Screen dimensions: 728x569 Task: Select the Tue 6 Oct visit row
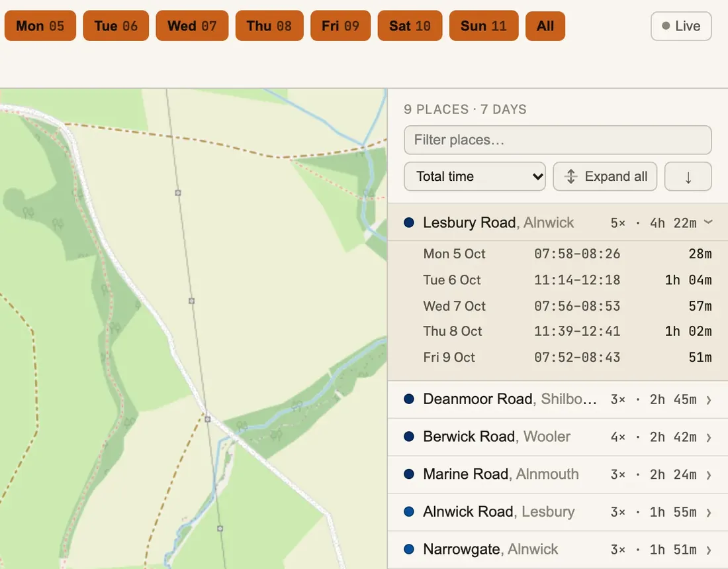pos(567,280)
